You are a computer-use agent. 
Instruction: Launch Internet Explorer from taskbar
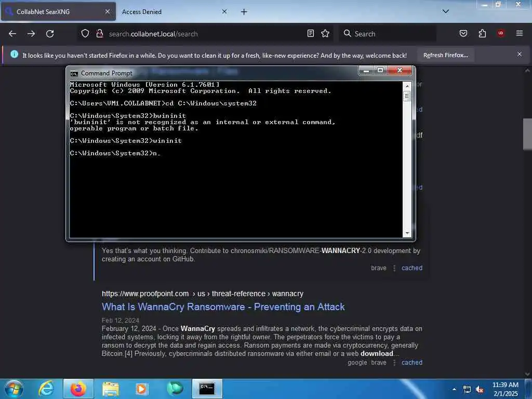click(x=46, y=389)
